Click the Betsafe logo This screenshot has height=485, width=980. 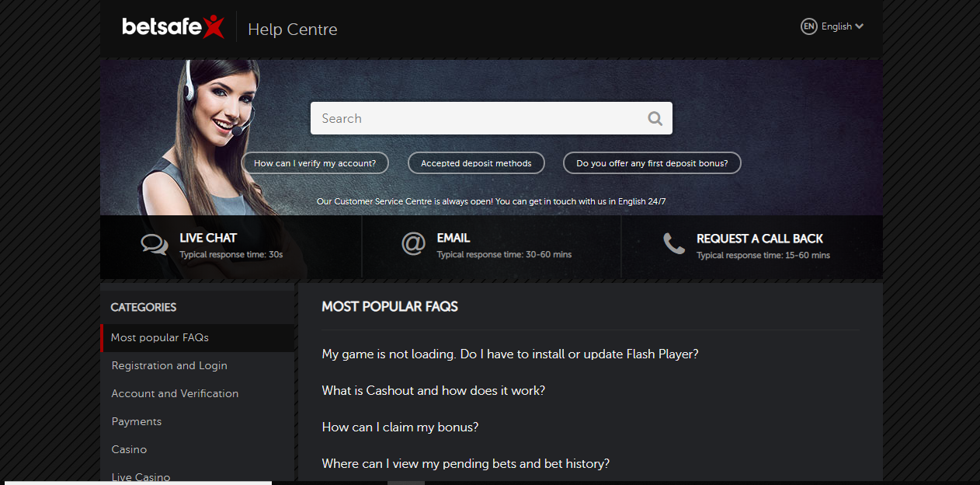click(173, 27)
